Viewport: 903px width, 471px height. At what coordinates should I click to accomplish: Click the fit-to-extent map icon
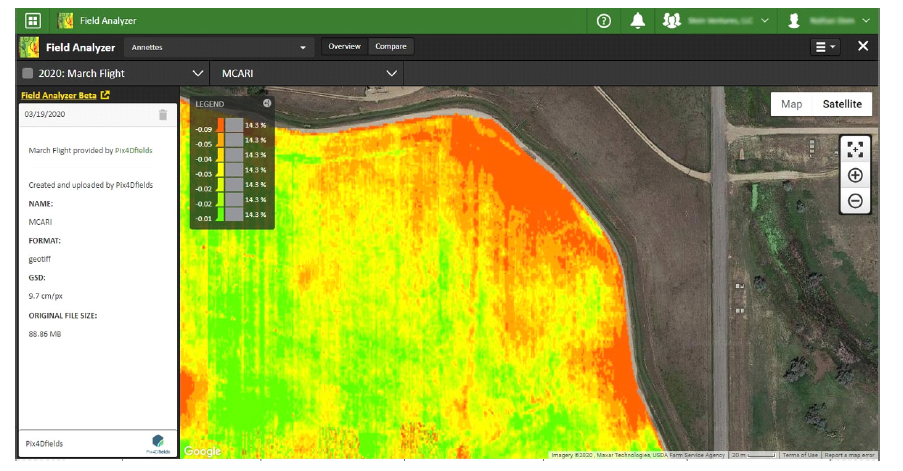[x=855, y=149]
